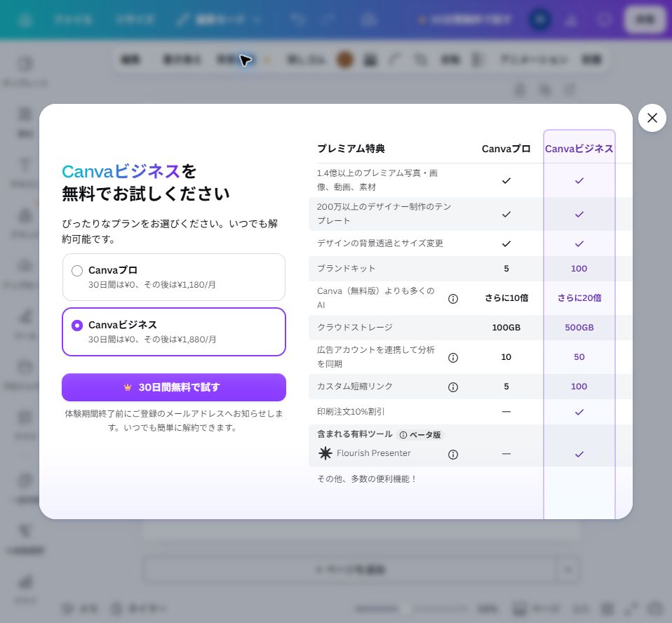Screen dimensions: 672x623
Task: Click 体験期間終了前に notice text below button
Action: click(x=173, y=421)
